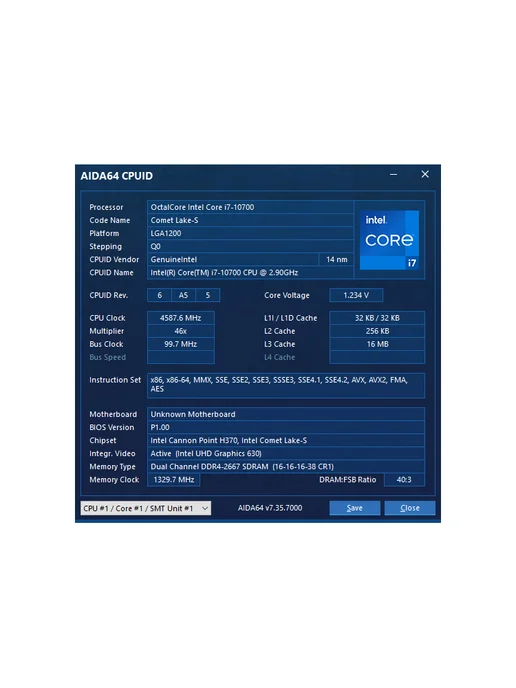516x688 pixels.
Task: Click the CPU Clock value 4587.6 MHz
Action: click(x=181, y=318)
